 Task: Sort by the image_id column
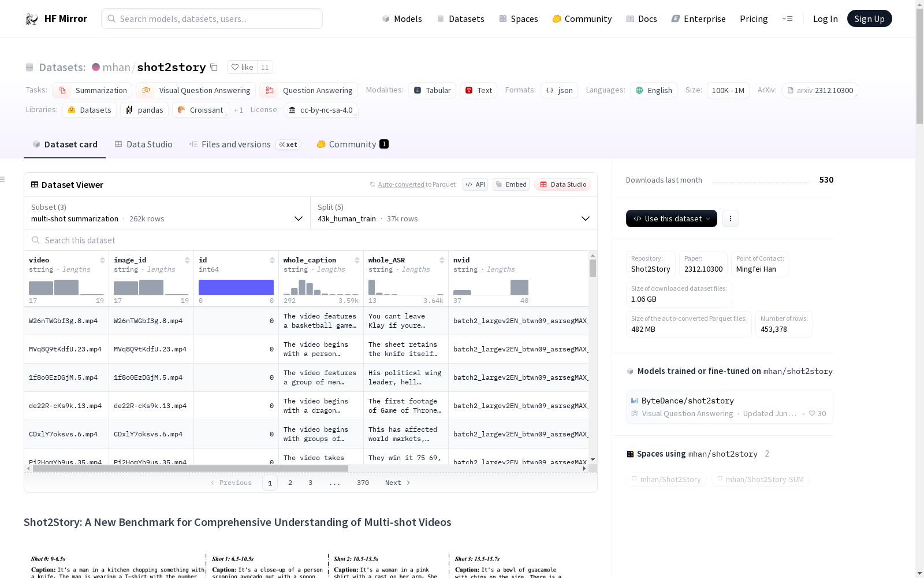click(187, 260)
